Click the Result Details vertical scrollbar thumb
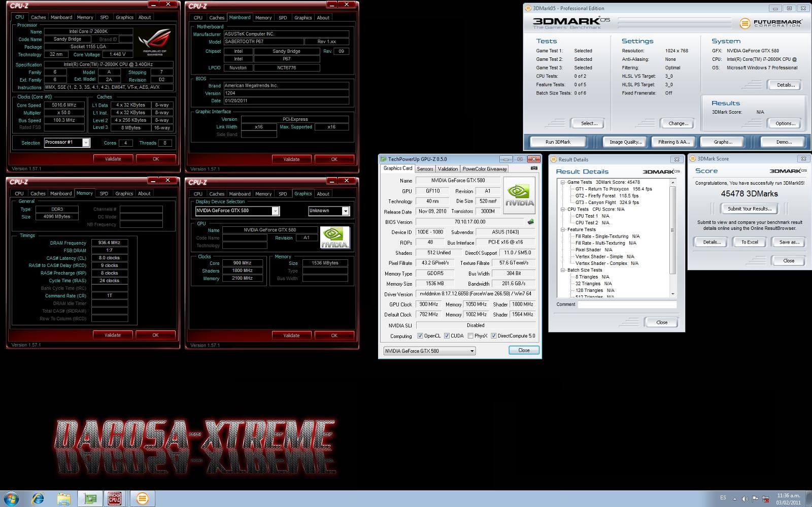Image resolution: width=812 pixels, height=507 pixels. tap(673, 230)
